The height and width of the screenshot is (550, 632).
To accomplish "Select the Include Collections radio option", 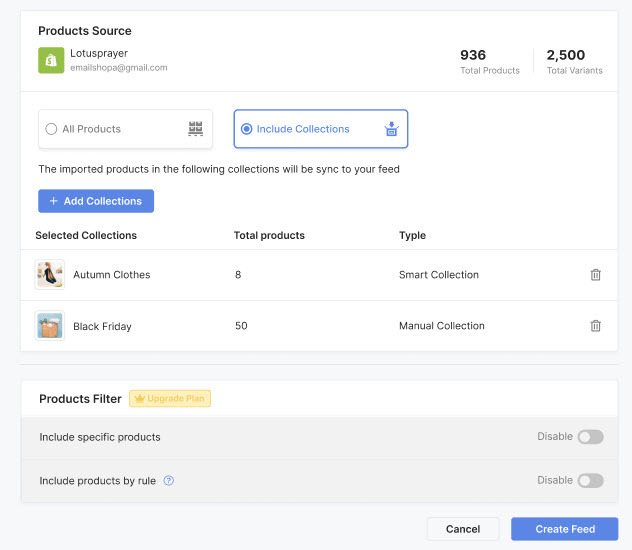I will tap(246, 129).
